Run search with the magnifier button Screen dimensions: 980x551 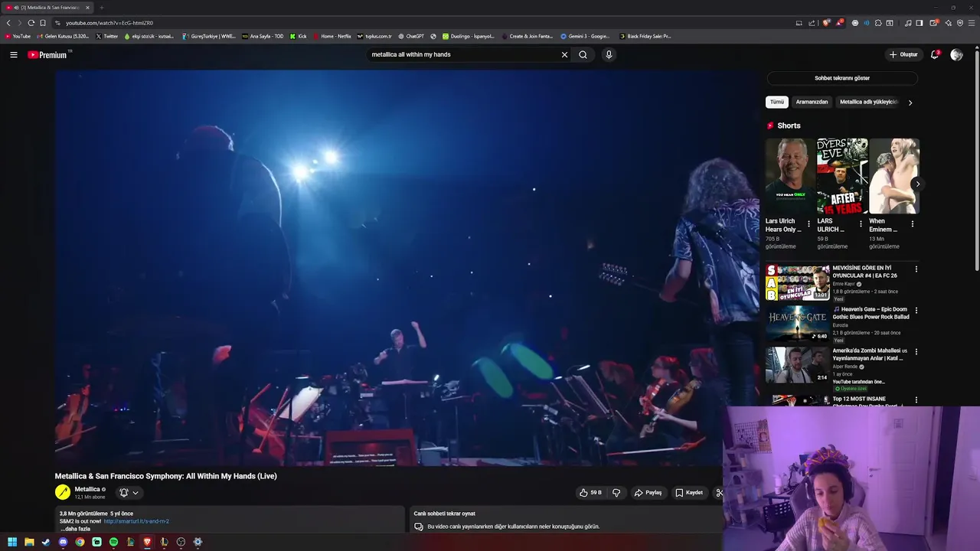583,54
